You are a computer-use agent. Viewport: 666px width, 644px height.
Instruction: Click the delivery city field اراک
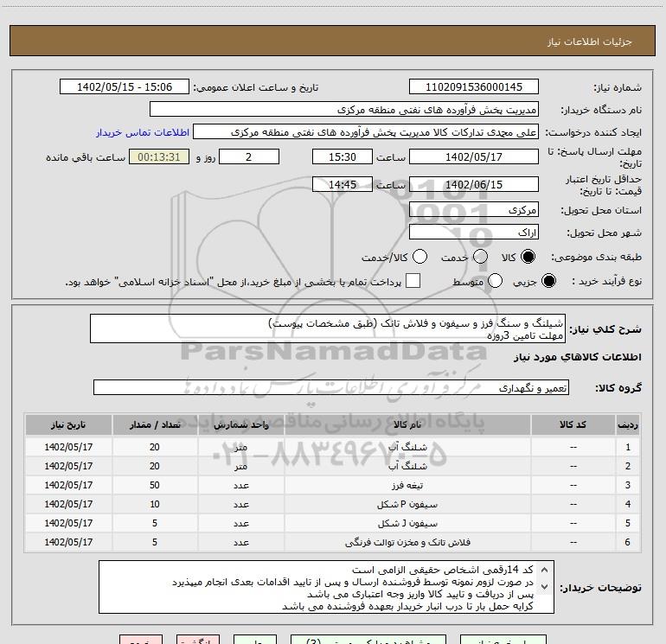[x=474, y=233]
